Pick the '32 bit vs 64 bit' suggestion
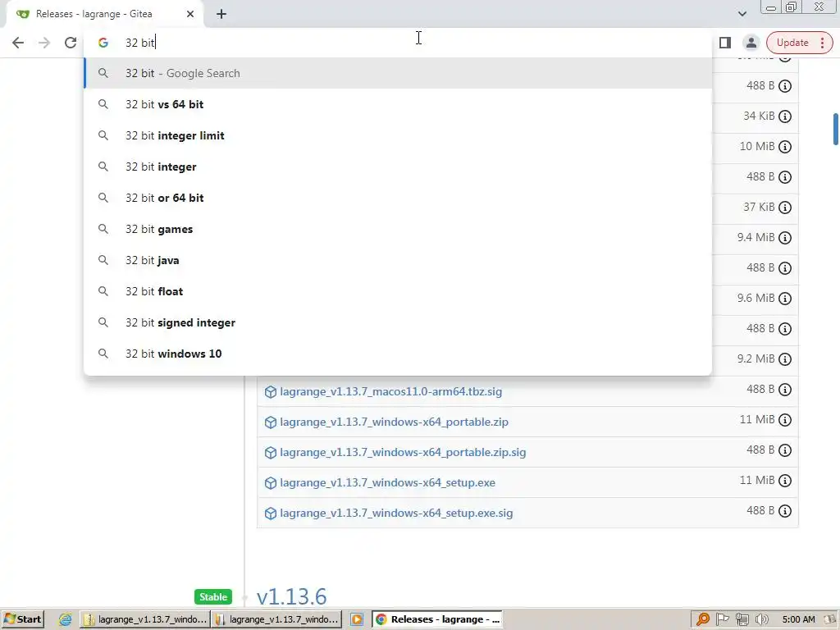 [398, 104]
